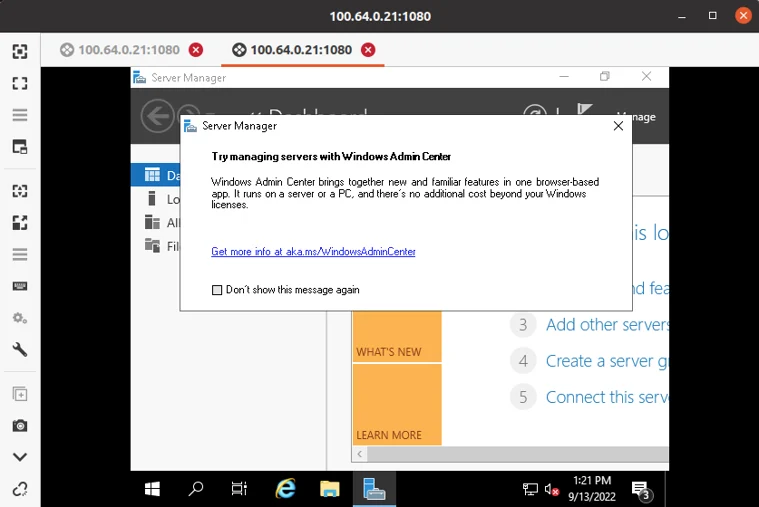The width and height of the screenshot is (759, 507).
Task: Click the Server Manager window title icon
Action: point(139,77)
